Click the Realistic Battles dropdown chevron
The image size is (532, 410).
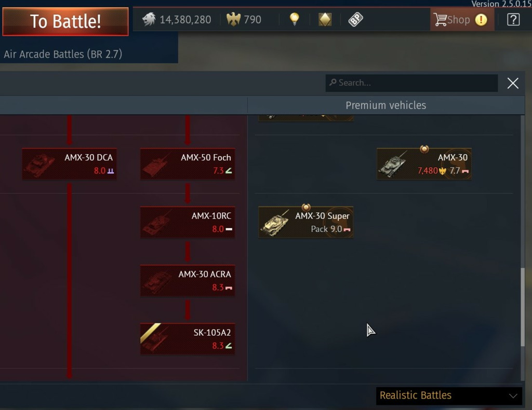pyautogui.click(x=513, y=396)
